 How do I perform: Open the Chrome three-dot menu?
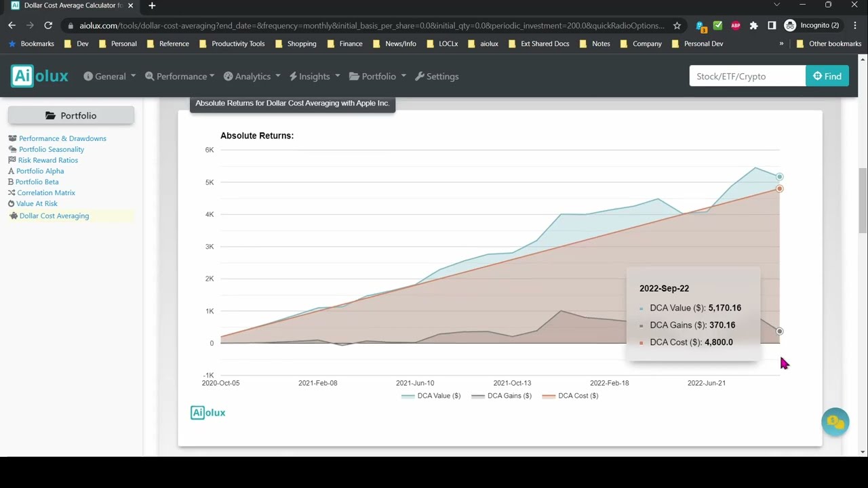[x=854, y=25]
